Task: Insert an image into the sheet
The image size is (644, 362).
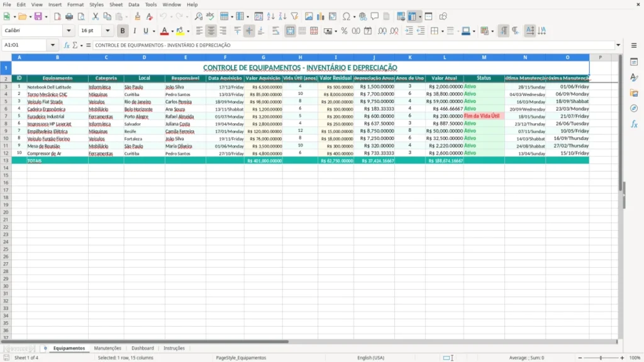Action: coord(309,16)
